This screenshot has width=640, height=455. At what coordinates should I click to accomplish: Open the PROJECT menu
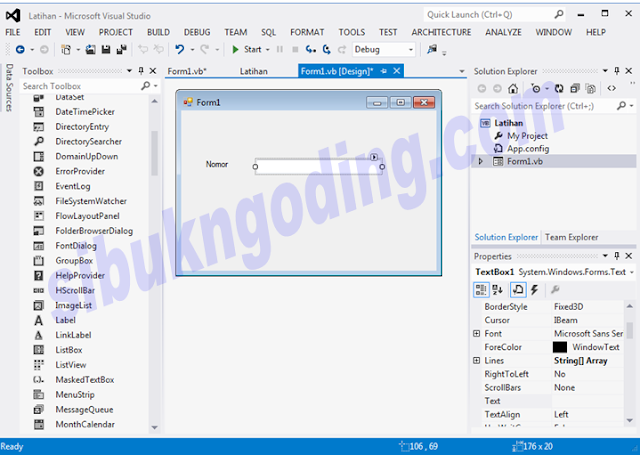116,32
